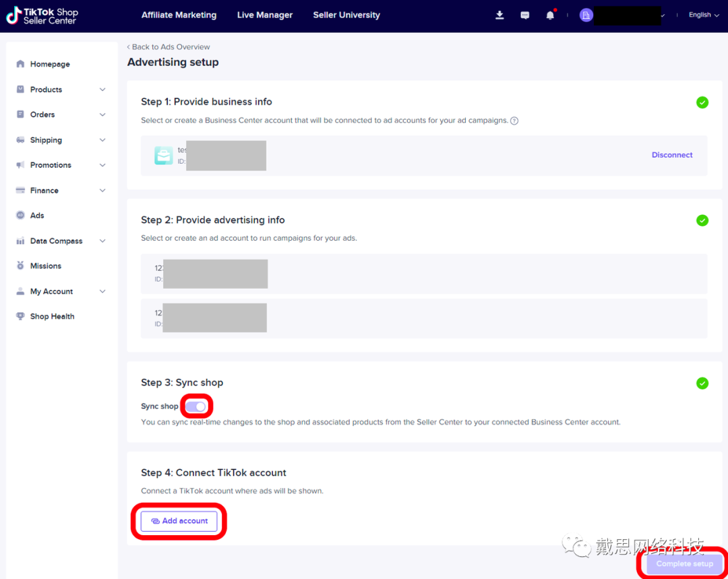The height and width of the screenshot is (579, 728).
Task: Click 'Step 2: Provide advertising info' heading
Action: click(212, 220)
